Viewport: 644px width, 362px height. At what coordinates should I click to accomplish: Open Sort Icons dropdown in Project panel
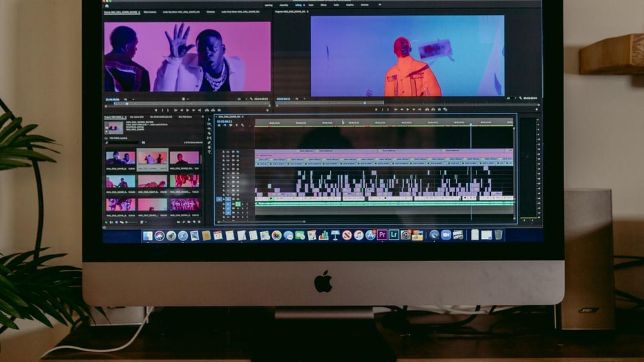pyautogui.click(x=143, y=222)
